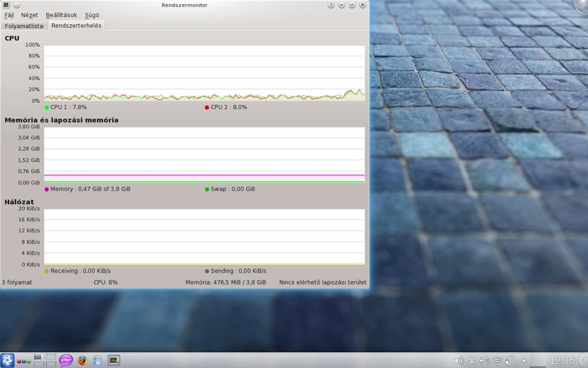Click the "CPU 1 : 7,8%" label
The height and width of the screenshot is (368, 588).
pos(69,107)
